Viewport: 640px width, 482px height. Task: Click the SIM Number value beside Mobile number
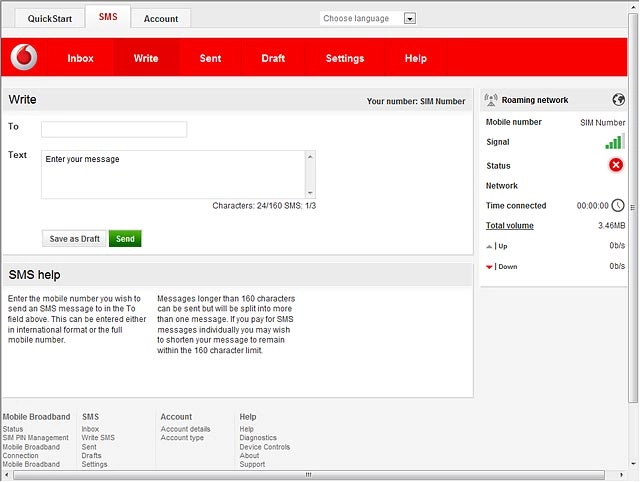coord(602,122)
